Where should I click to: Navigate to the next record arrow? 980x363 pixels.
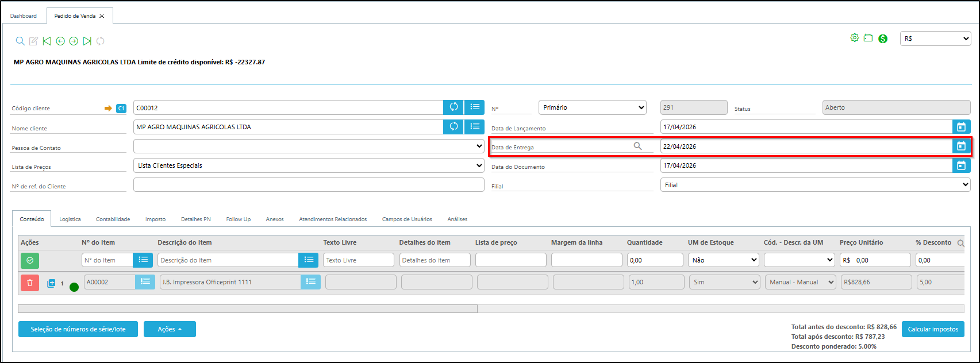(74, 41)
